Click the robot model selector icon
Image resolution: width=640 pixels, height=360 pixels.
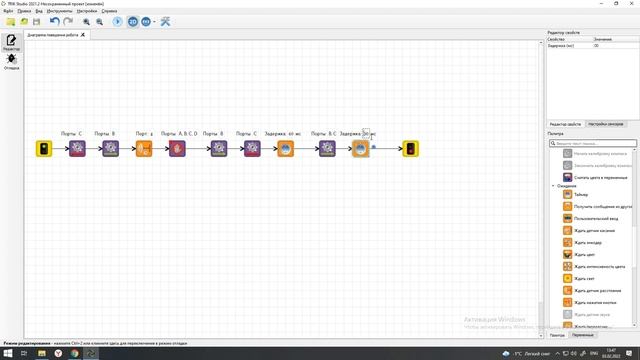[x=146, y=22]
